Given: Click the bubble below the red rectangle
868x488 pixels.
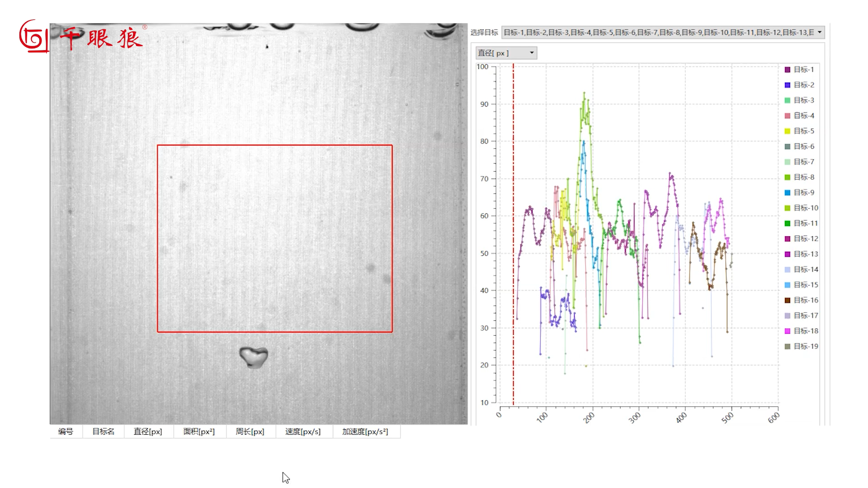Looking at the screenshot, I should (253, 357).
